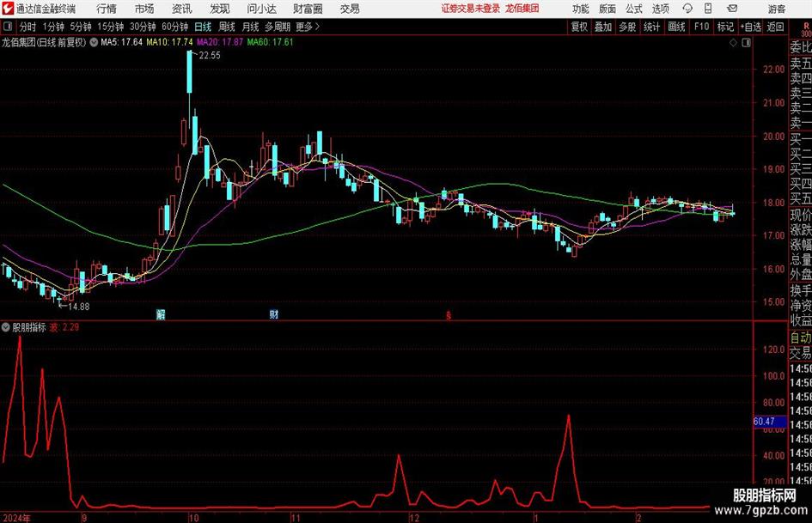The image size is (812, 523).
Task: Add stock via +自选 button
Action: pos(751,27)
